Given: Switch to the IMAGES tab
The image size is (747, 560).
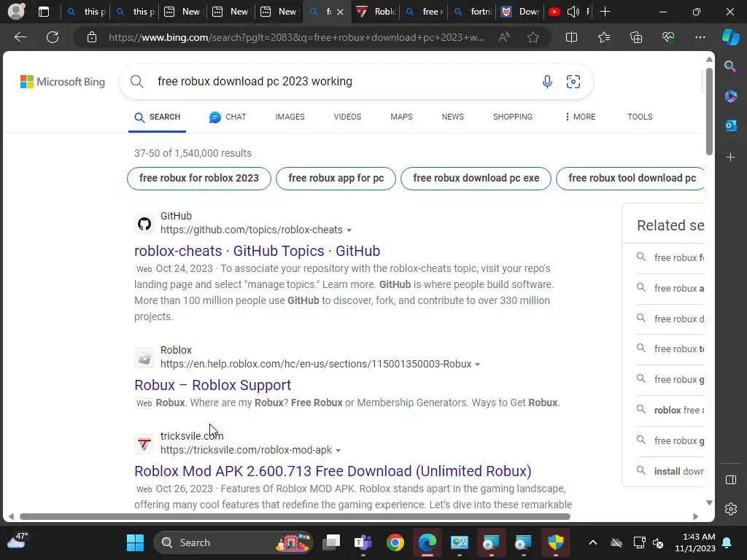Looking at the screenshot, I should 290,117.
